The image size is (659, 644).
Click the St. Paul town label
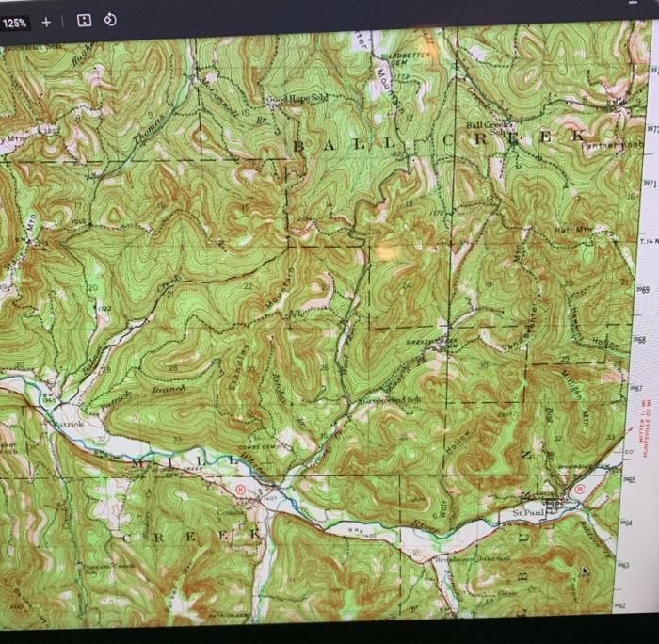[529, 513]
